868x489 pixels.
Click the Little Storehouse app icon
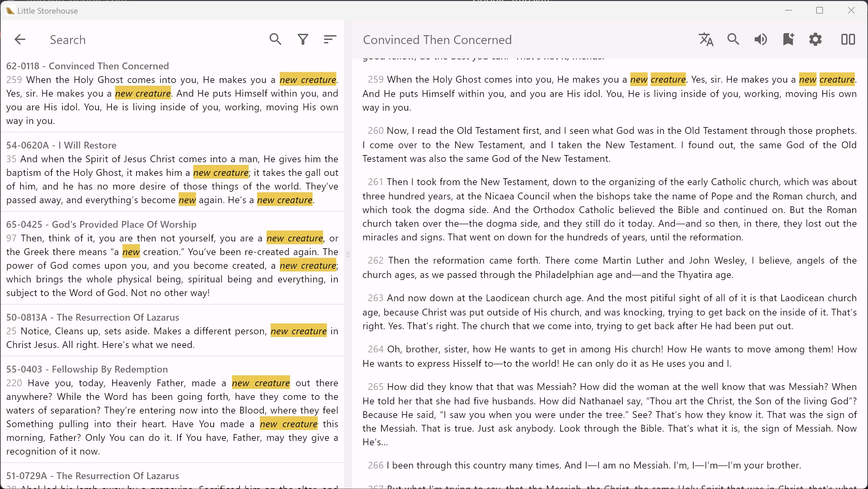click(10, 11)
